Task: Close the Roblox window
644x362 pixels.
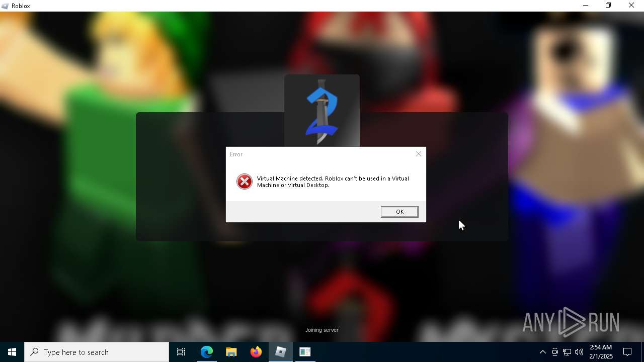Action: [x=631, y=6]
